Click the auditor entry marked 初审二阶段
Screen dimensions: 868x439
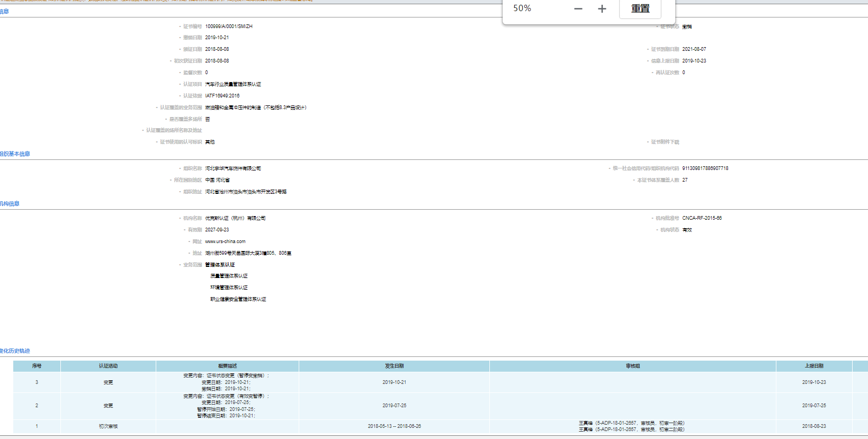click(x=632, y=429)
